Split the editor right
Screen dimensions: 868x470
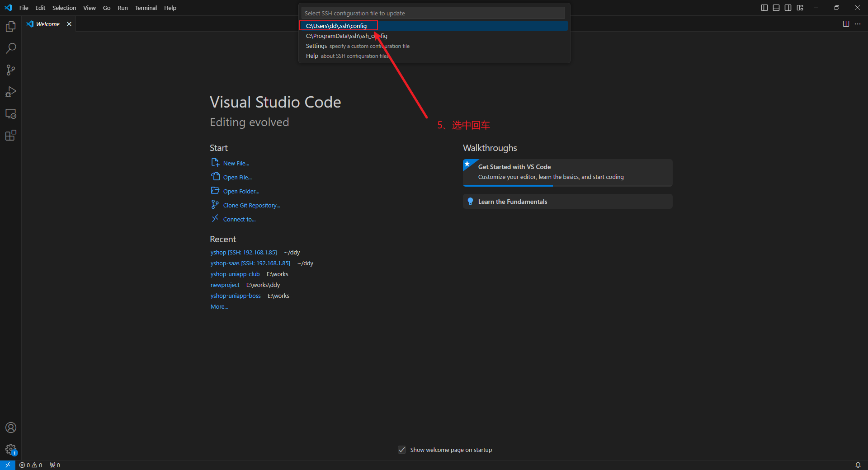(846, 24)
